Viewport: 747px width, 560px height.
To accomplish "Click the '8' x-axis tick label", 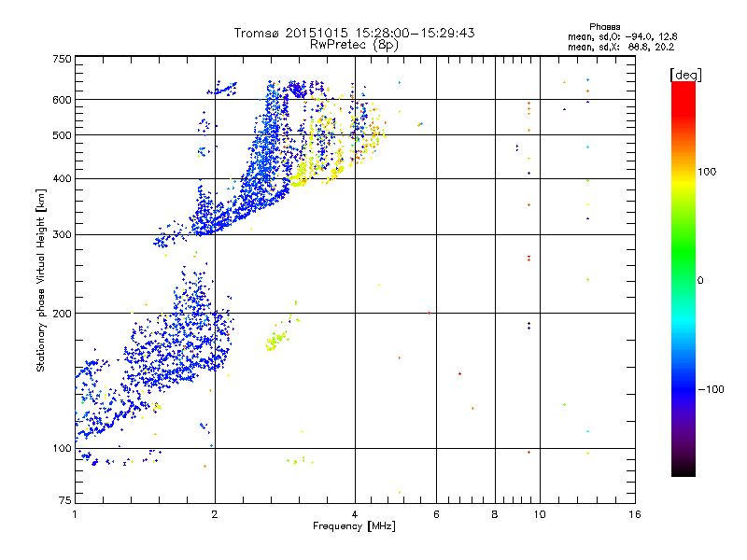I will (495, 514).
